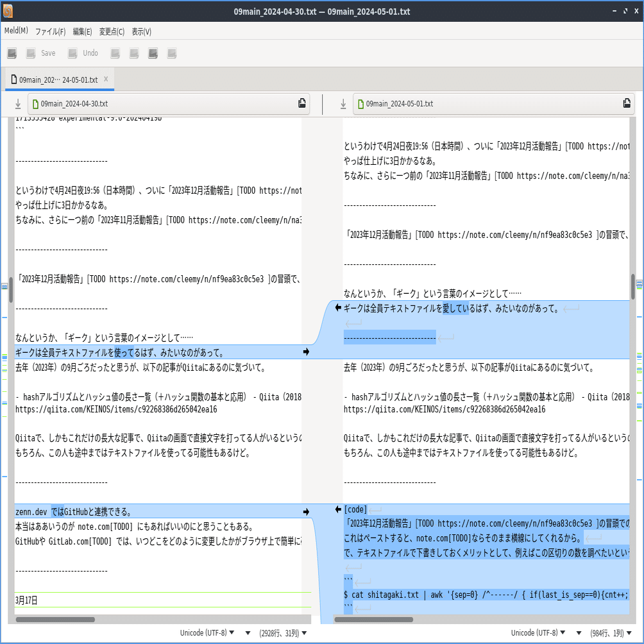Click right pane line もちろん、この人も途中までは
644x644 pixels.
pos(462,453)
